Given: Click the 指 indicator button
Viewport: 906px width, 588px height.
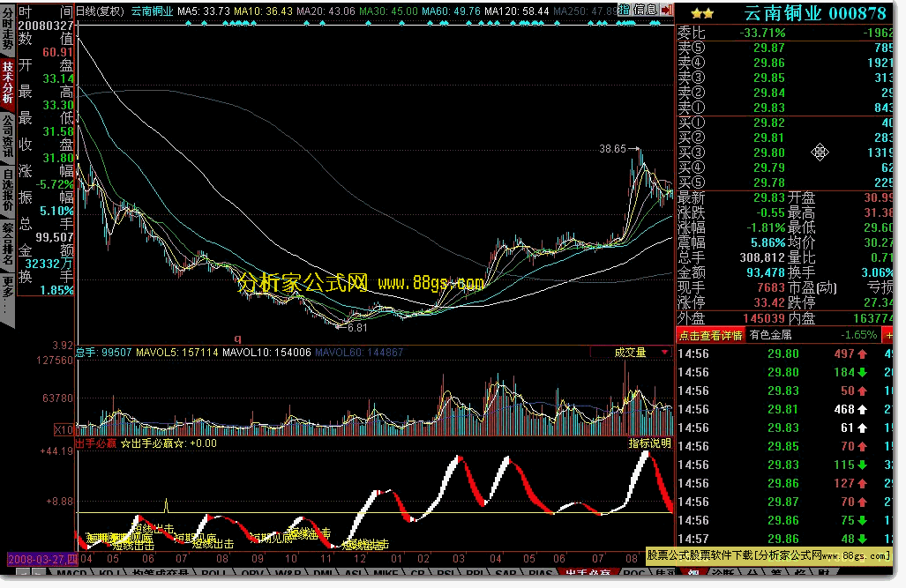Looking at the screenshot, I should point(625,10).
